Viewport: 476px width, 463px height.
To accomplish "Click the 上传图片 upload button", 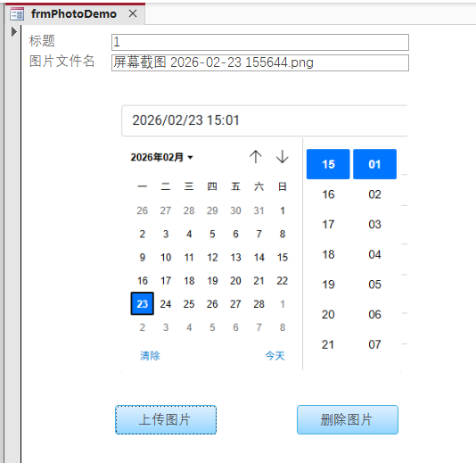I will [166, 419].
